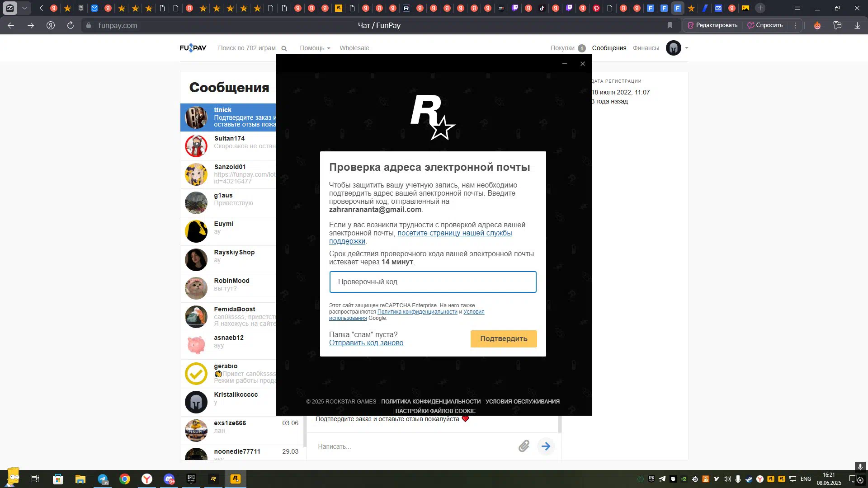Open Task View in the taskbar
The width and height of the screenshot is (868, 488).
pyautogui.click(x=35, y=479)
